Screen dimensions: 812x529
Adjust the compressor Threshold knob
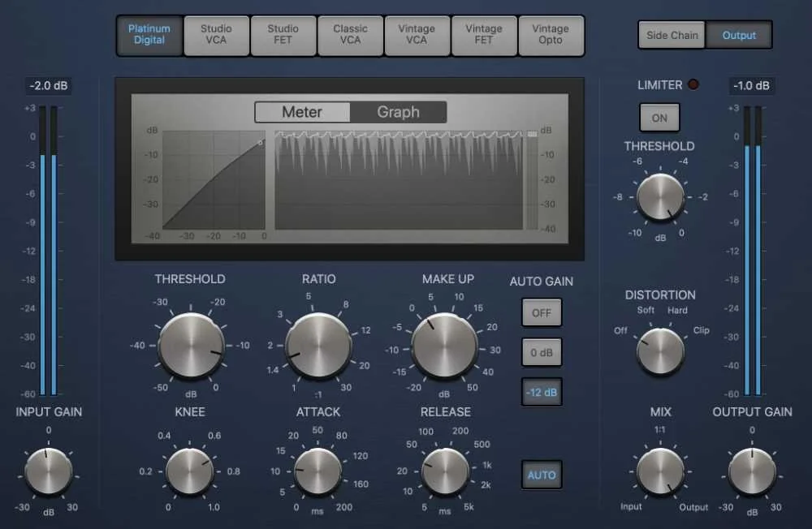(x=190, y=345)
